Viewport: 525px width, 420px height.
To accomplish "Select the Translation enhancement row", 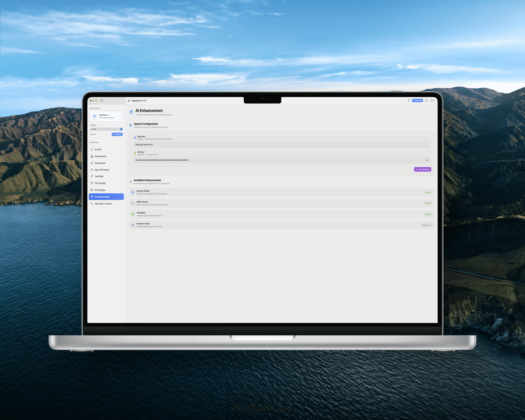I will [281, 214].
